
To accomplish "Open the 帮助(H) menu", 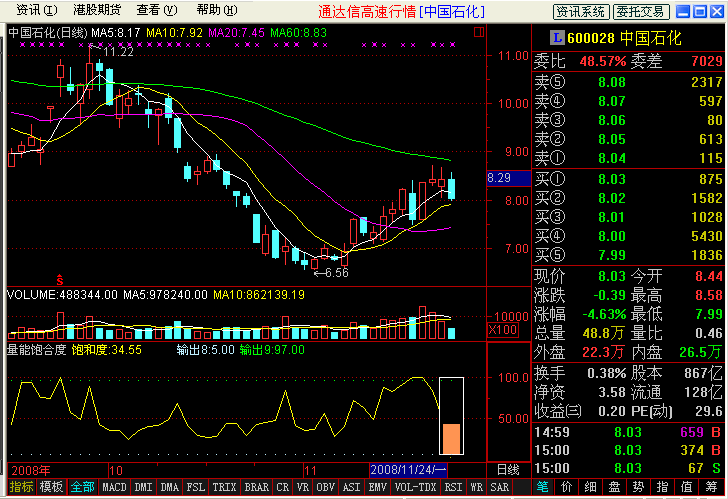I will coord(217,10).
